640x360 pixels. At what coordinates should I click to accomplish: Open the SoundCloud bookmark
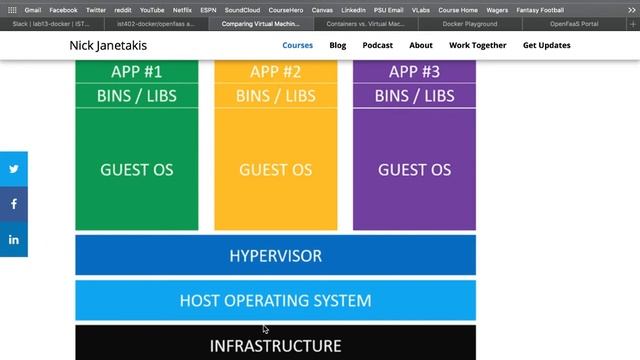click(x=242, y=10)
